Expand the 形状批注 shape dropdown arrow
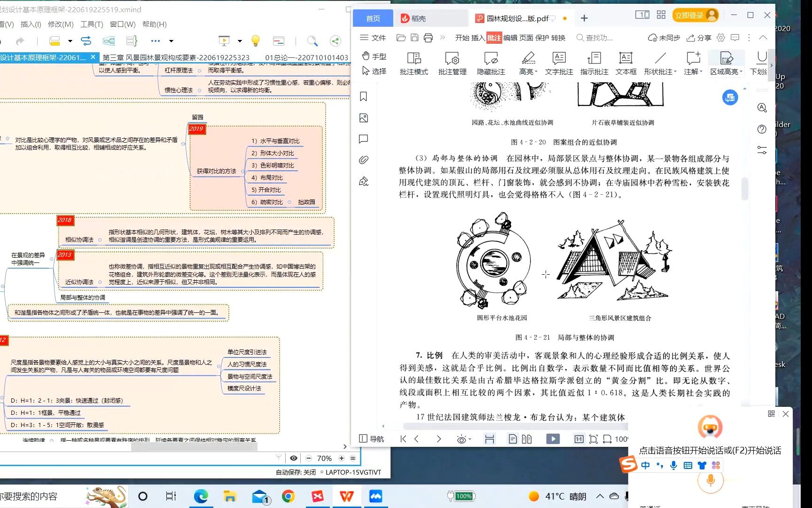This screenshot has width=812, height=508. 675,72
